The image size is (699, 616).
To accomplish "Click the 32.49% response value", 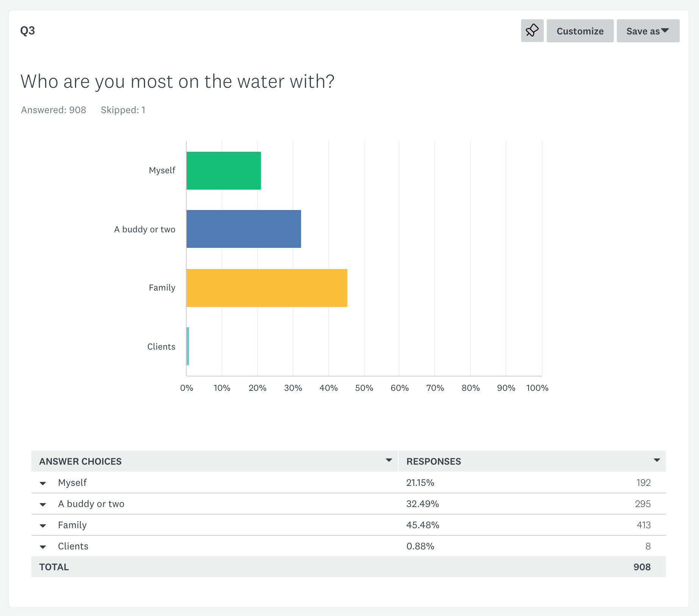I will [423, 504].
